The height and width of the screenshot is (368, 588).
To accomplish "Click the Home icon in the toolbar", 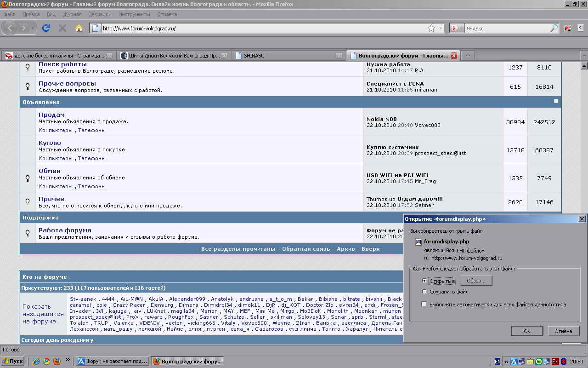I will coord(79,28).
